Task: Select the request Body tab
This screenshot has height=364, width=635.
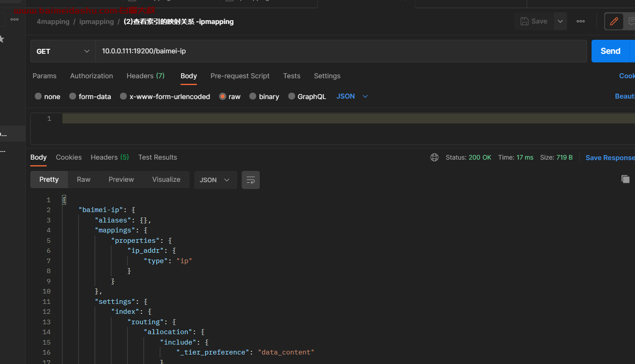Action: point(188,76)
